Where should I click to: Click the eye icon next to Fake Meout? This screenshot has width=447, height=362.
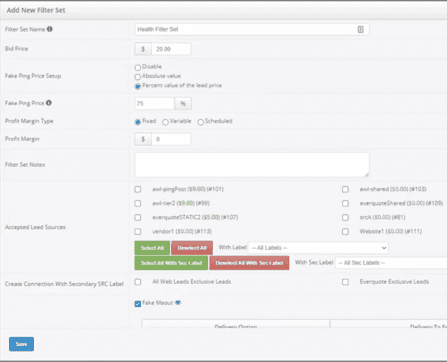(x=178, y=303)
